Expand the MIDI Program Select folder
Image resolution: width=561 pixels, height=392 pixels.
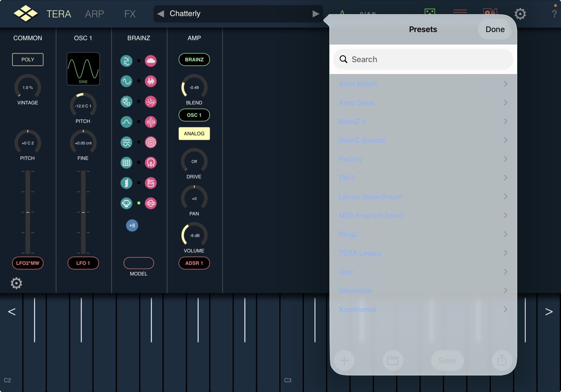tap(423, 215)
